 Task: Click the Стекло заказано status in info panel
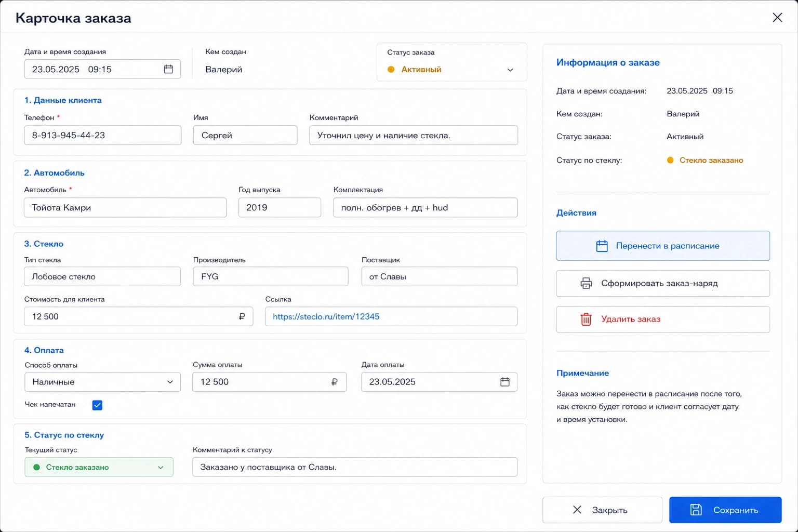tap(705, 160)
